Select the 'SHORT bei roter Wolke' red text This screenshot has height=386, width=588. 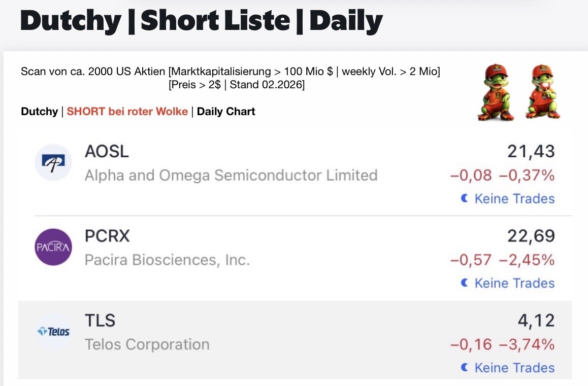127,112
